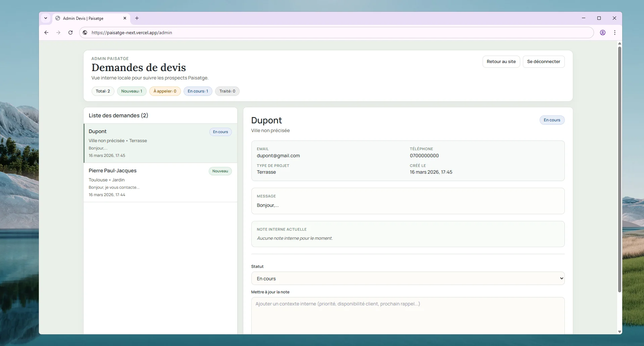Focus the internal note text area

pos(407,315)
